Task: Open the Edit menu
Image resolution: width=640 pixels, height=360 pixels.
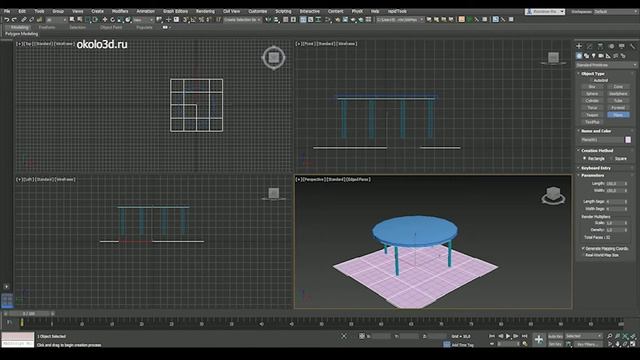Action: [22, 11]
